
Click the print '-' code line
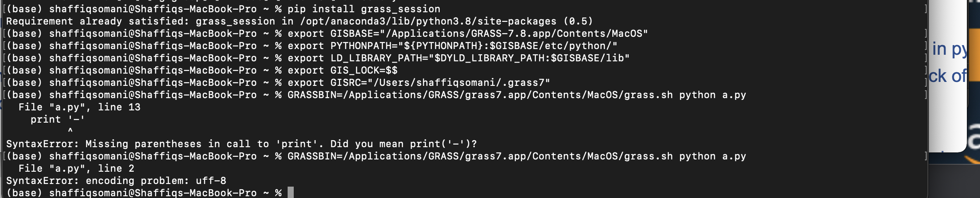[x=58, y=119]
